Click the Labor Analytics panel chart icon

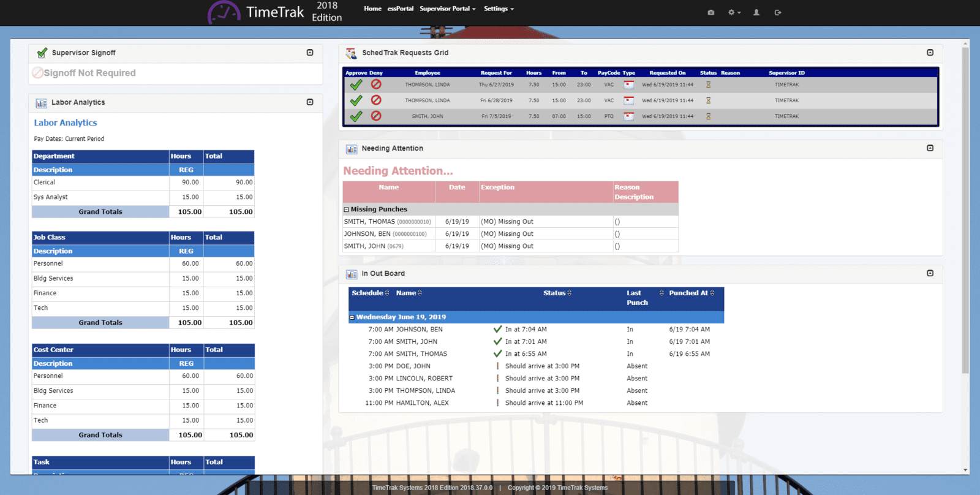click(x=42, y=103)
